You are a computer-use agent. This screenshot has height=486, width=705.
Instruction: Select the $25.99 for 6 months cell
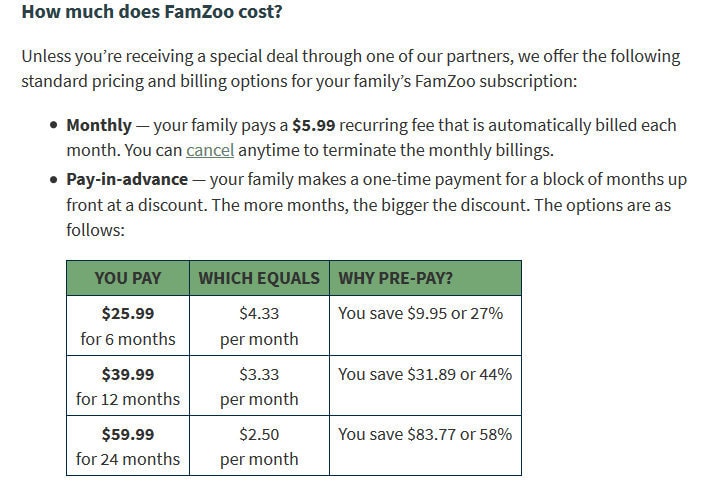pyautogui.click(x=128, y=325)
